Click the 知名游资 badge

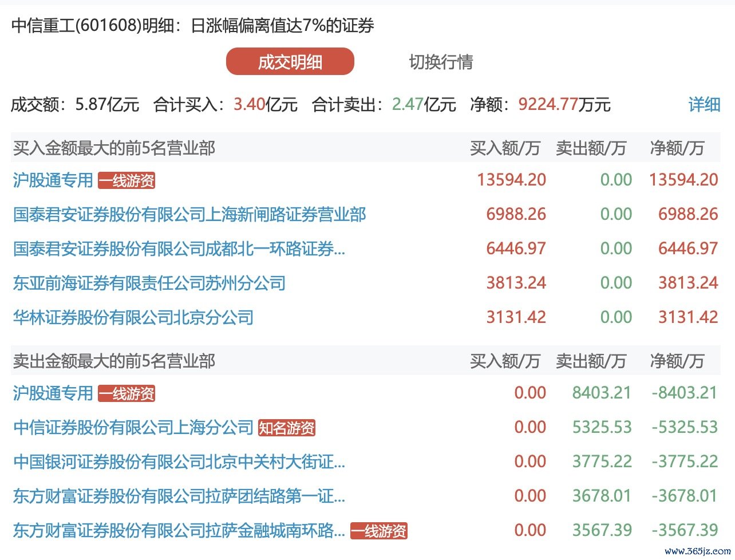287,428
